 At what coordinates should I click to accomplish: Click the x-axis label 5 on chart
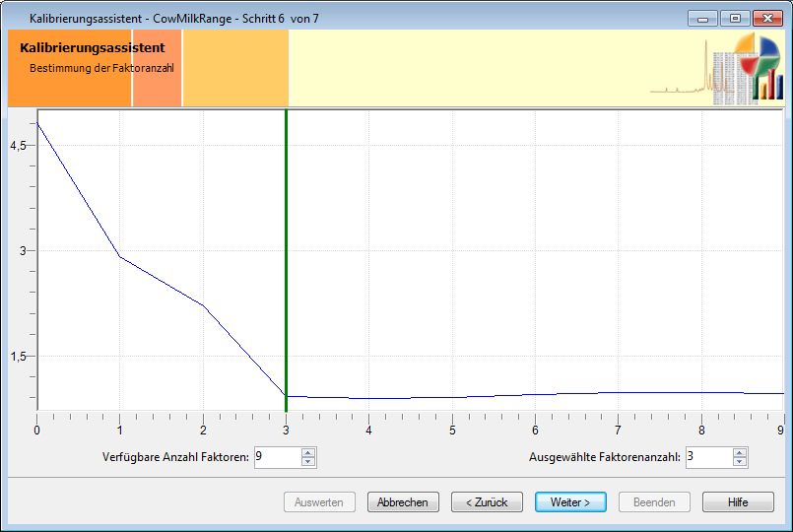(x=452, y=431)
